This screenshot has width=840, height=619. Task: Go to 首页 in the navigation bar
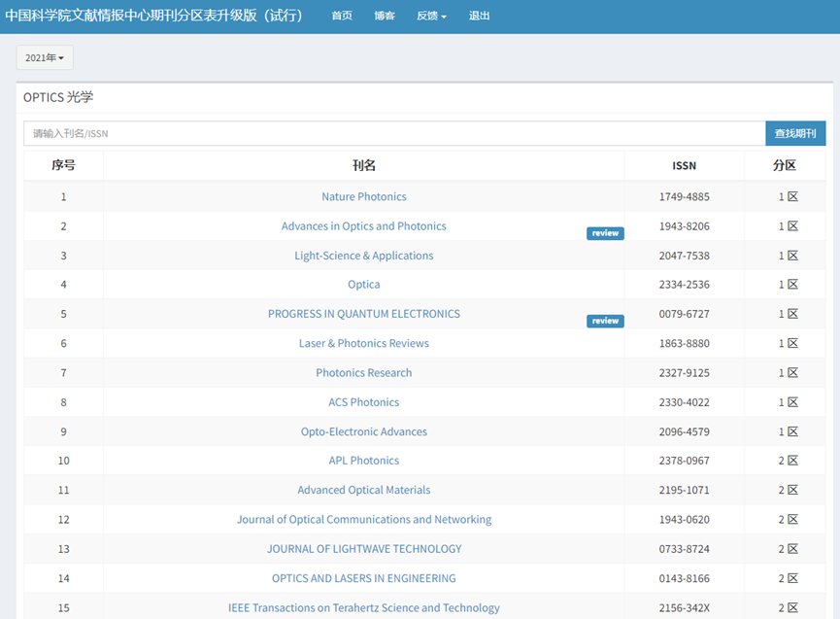[x=342, y=17]
